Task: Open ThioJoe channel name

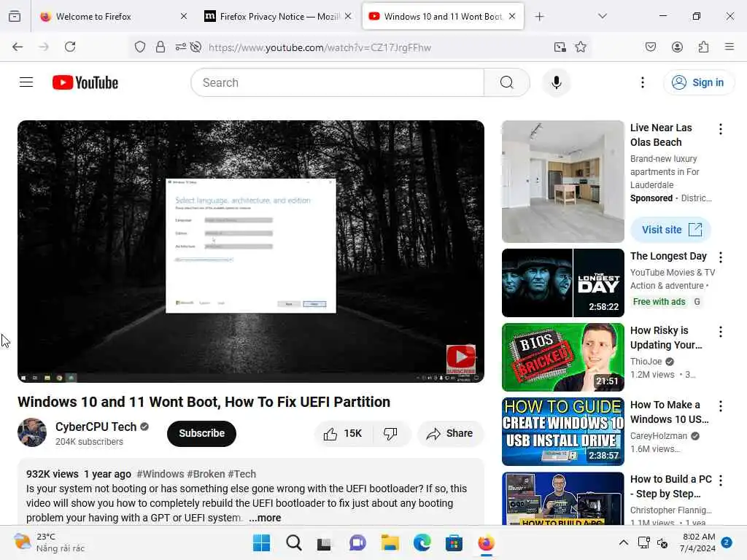Action: click(646, 362)
